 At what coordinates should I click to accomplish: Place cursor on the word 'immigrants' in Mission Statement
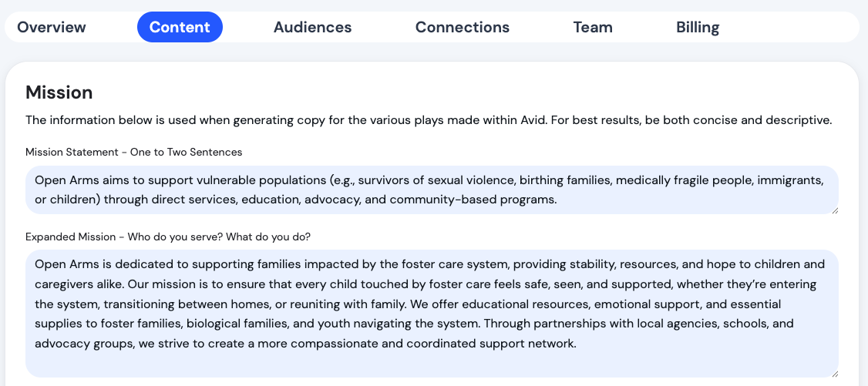pos(790,180)
